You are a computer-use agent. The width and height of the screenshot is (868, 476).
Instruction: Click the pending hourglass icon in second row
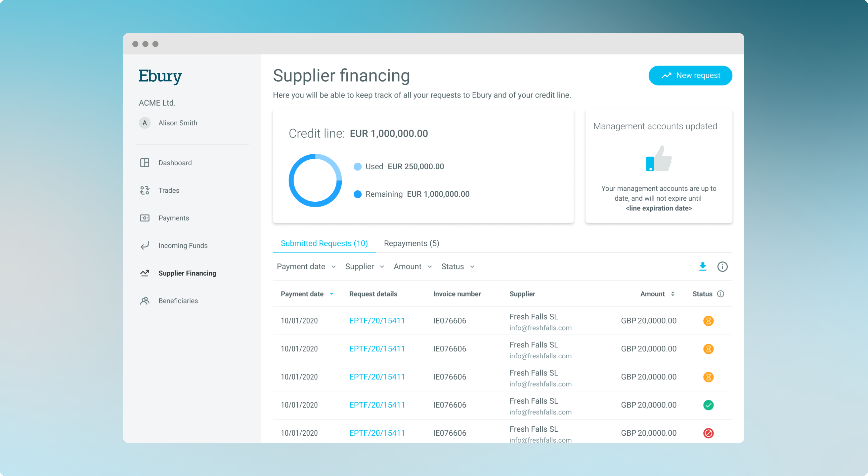pyautogui.click(x=708, y=349)
